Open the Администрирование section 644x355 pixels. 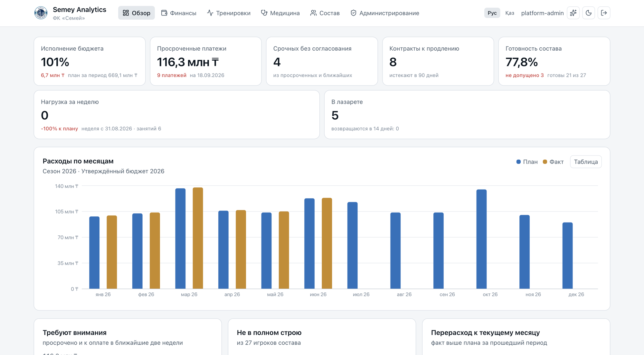[385, 13]
